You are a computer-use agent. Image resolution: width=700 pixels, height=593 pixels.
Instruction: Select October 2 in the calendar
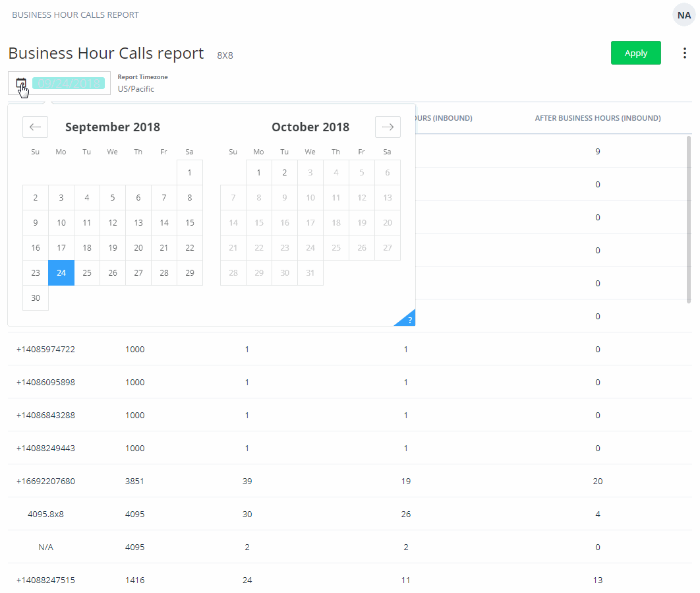point(284,172)
